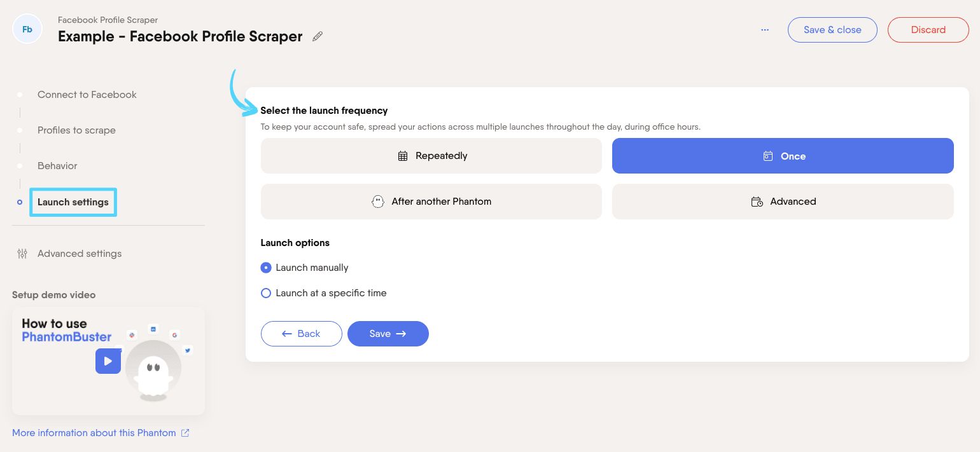980x452 pixels.
Task: Play the setup demo video
Action: coord(108,361)
